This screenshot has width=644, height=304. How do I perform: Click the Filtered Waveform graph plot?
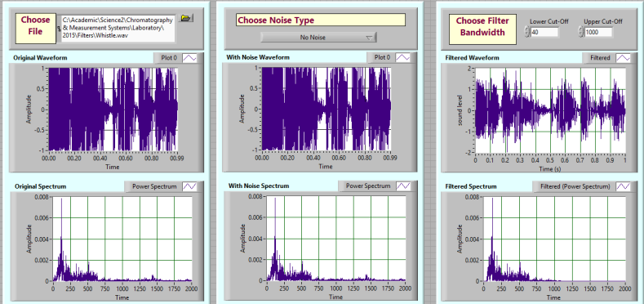pos(550,110)
